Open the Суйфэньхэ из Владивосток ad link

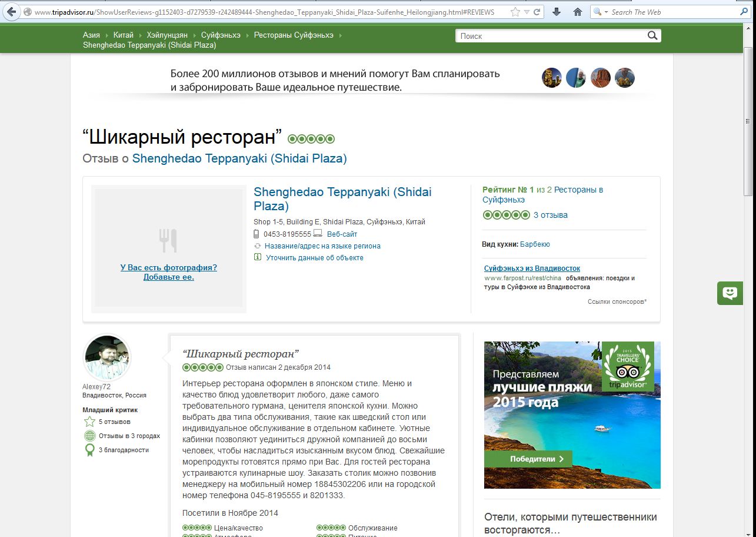pyautogui.click(x=532, y=268)
